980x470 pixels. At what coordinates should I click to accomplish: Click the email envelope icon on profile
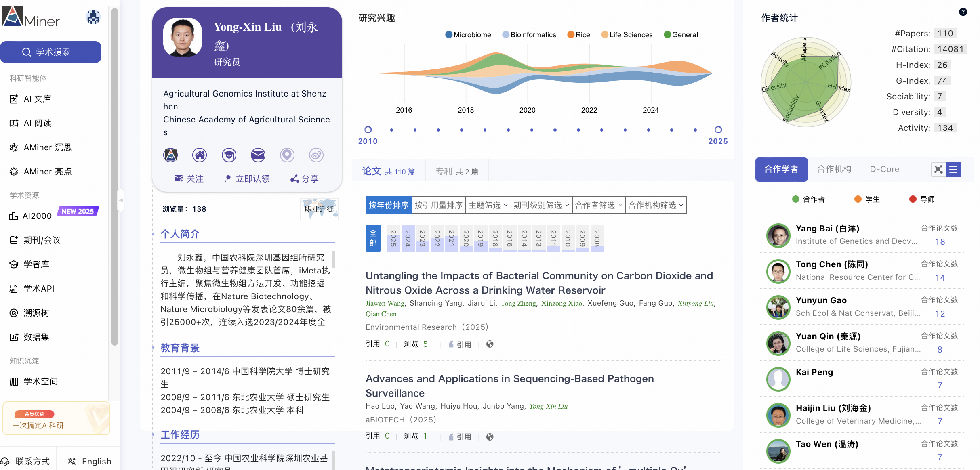[258, 155]
